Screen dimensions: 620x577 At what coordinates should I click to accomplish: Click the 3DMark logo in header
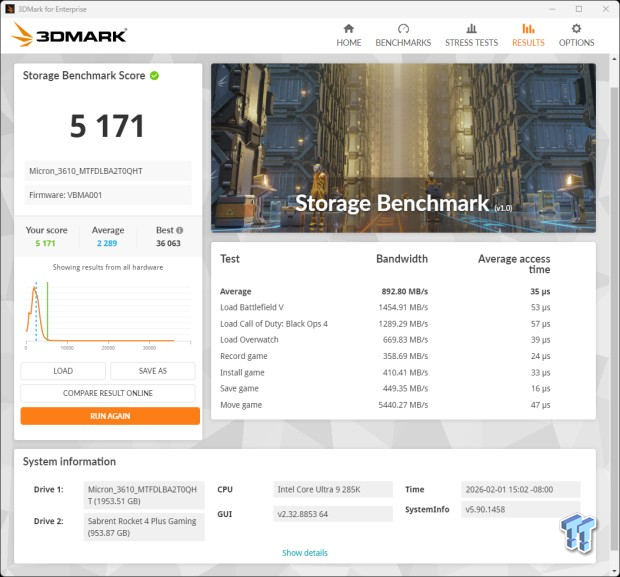(69, 36)
